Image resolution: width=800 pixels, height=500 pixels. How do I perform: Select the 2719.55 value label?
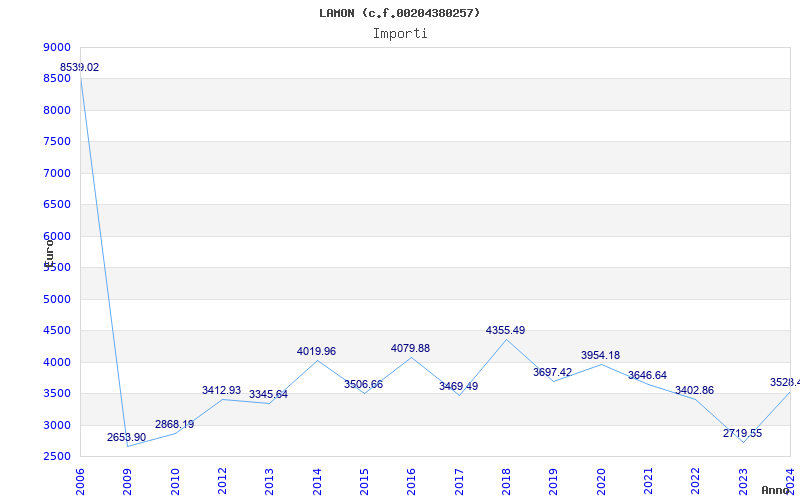742,433
